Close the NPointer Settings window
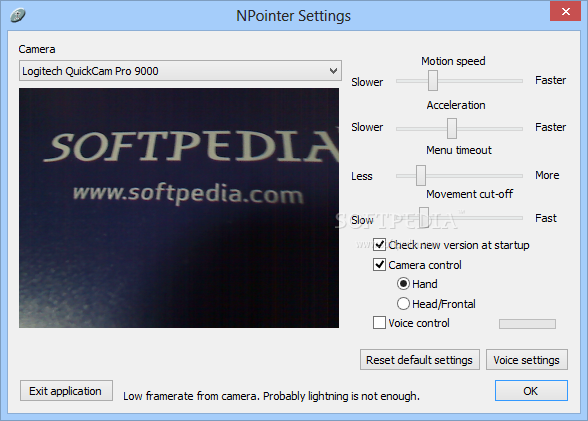 tap(565, 11)
